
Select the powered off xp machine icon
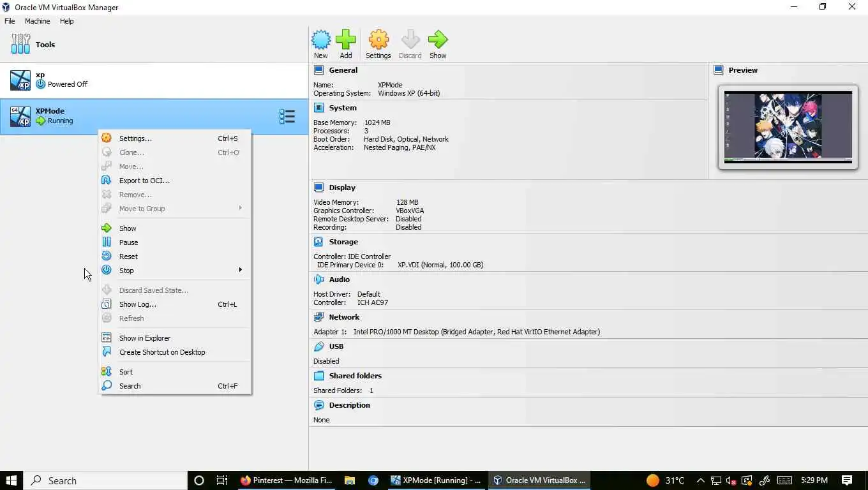click(x=20, y=80)
